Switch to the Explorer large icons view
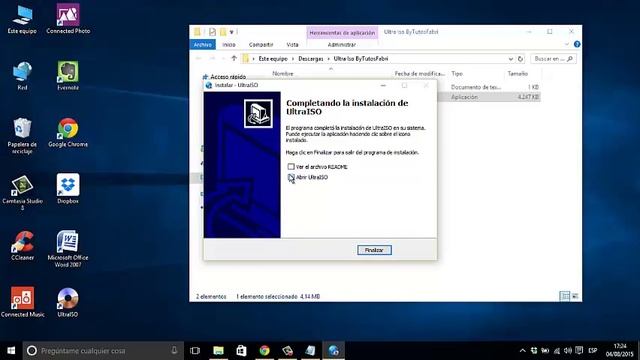 tap(575, 296)
